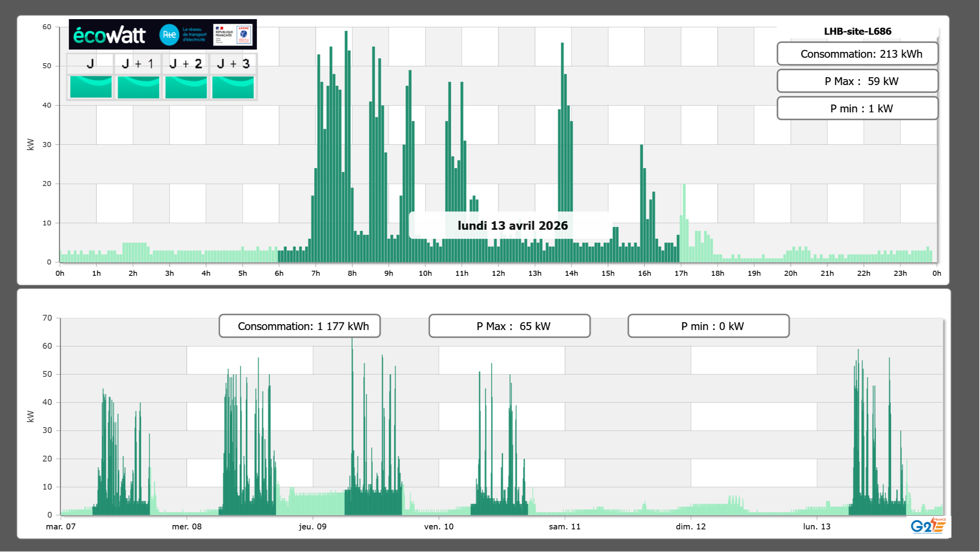Click the P Max : 65 kW box

[509, 326]
